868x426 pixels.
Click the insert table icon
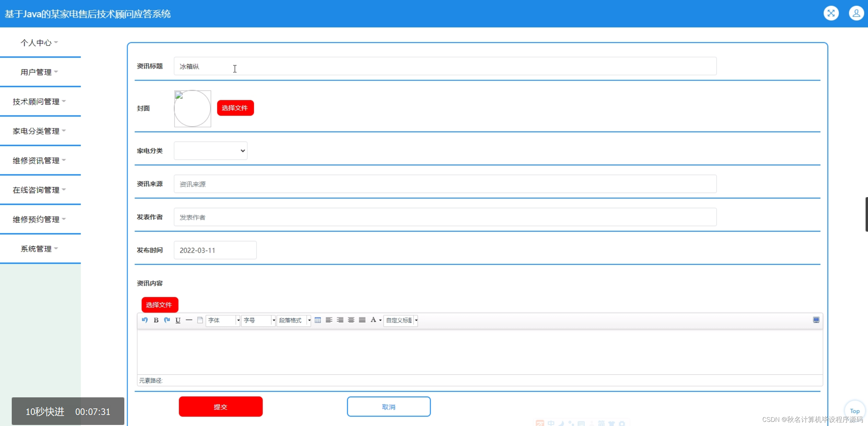coord(318,320)
